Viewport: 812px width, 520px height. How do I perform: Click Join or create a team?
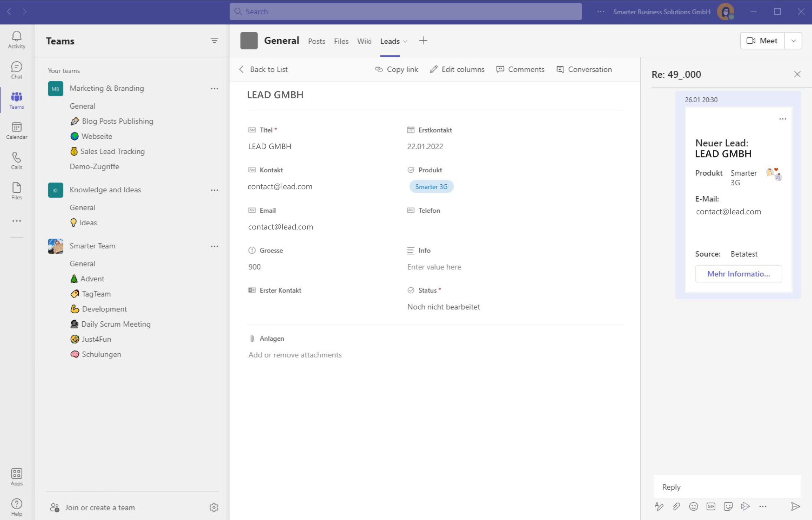point(100,507)
